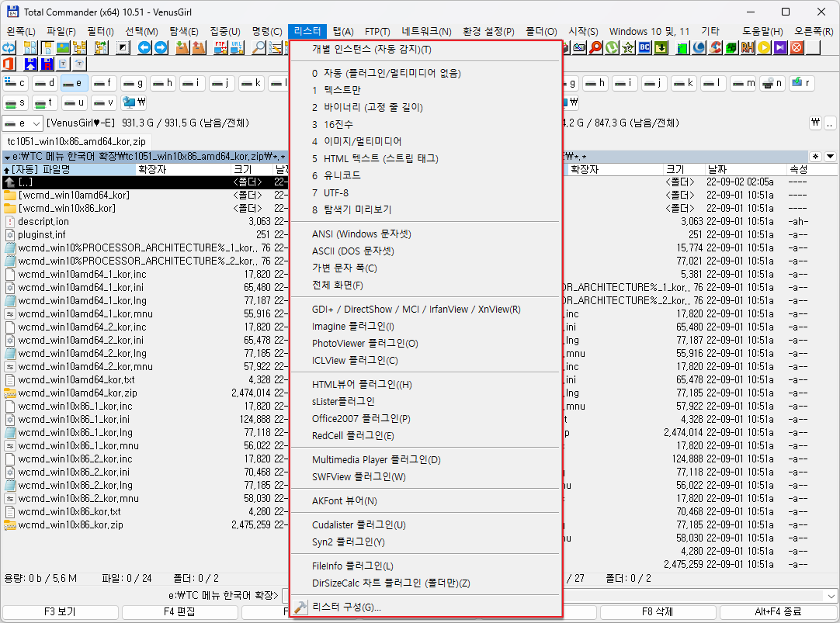The image size is (840, 623).
Task: Click the red circle X toolbar icon
Action: tap(797, 47)
